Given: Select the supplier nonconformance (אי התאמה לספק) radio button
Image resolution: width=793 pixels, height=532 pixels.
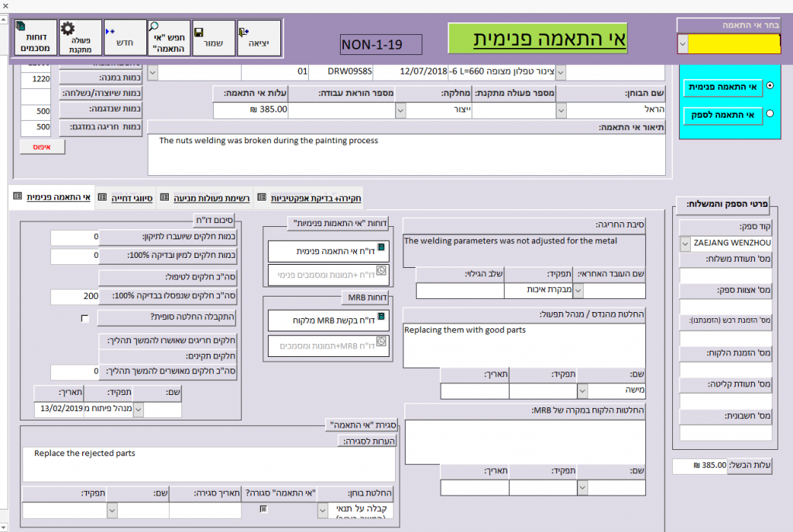Looking at the screenshot, I should tap(770, 115).
